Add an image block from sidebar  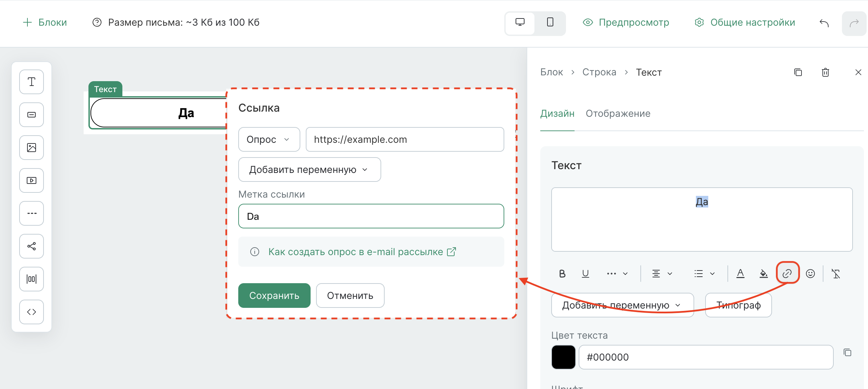coord(32,148)
